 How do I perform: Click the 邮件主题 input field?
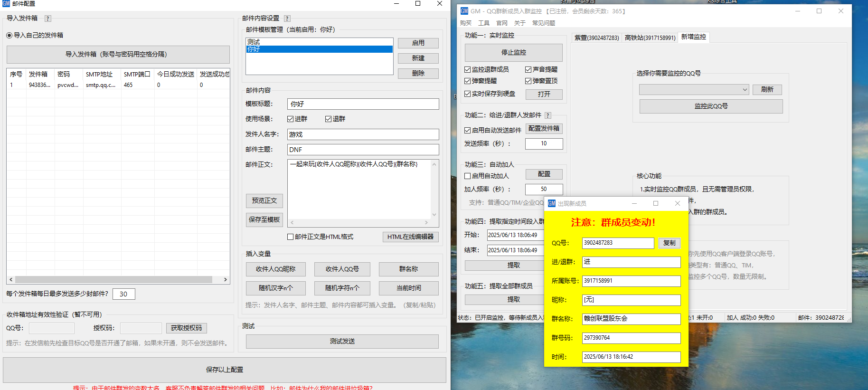coord(363,150)
